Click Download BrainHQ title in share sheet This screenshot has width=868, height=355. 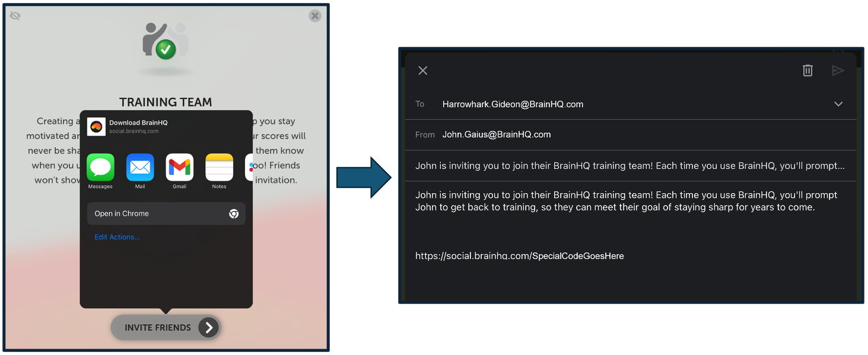click(x=138, y=123)
